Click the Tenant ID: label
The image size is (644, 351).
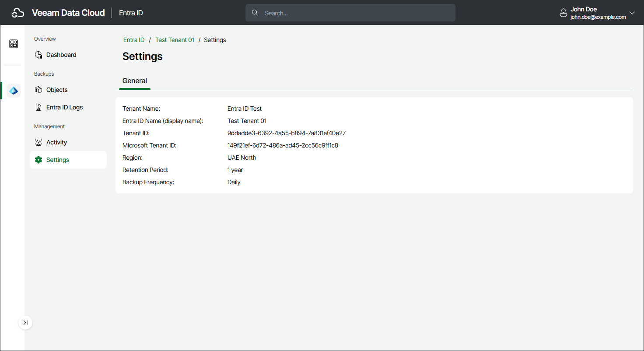136,133
